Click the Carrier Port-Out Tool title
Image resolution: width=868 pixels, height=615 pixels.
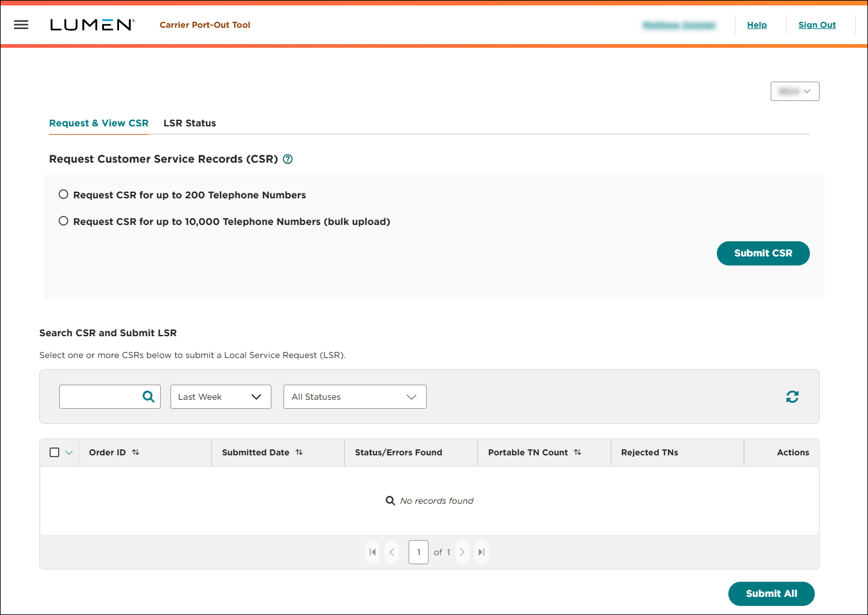[205, 25]
